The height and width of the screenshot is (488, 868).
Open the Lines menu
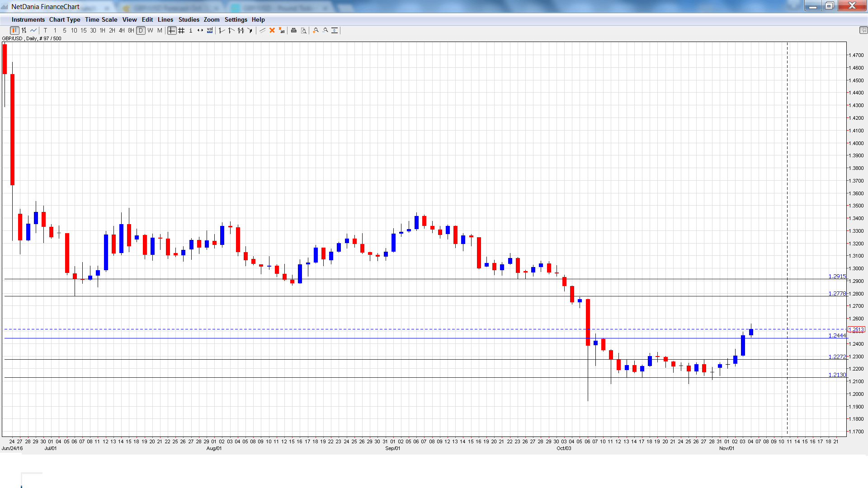pos(165,19)
